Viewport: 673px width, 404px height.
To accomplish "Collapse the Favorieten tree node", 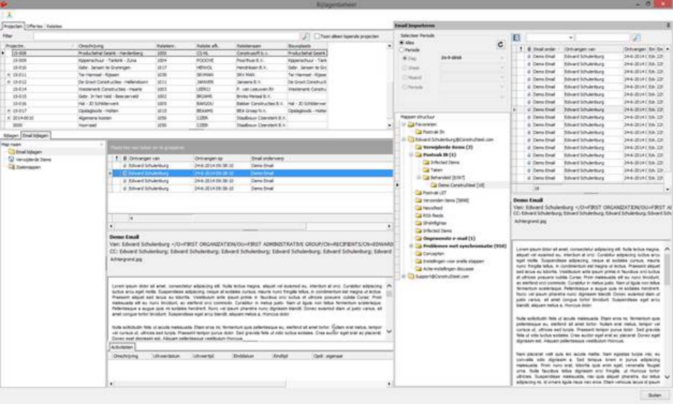I will [403, 125].
